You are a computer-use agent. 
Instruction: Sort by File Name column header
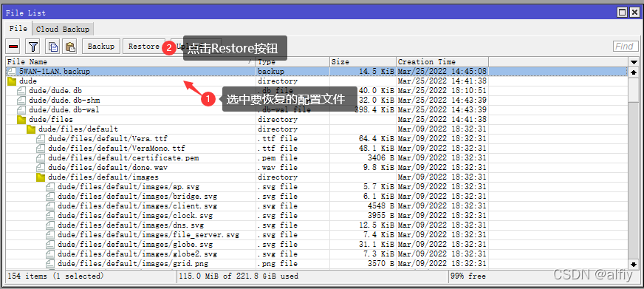131,62
